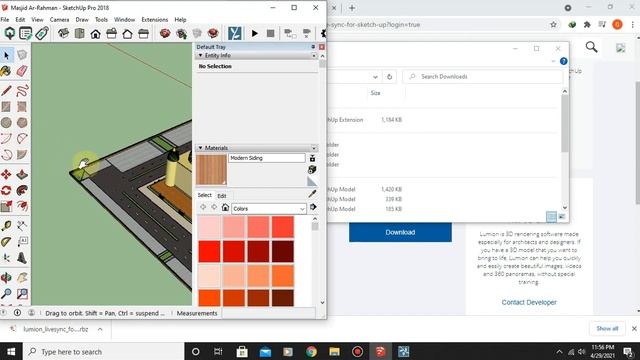Screen dimensions: 640x360
Task: Select the Rectangle tool
Action: (6, 107)
